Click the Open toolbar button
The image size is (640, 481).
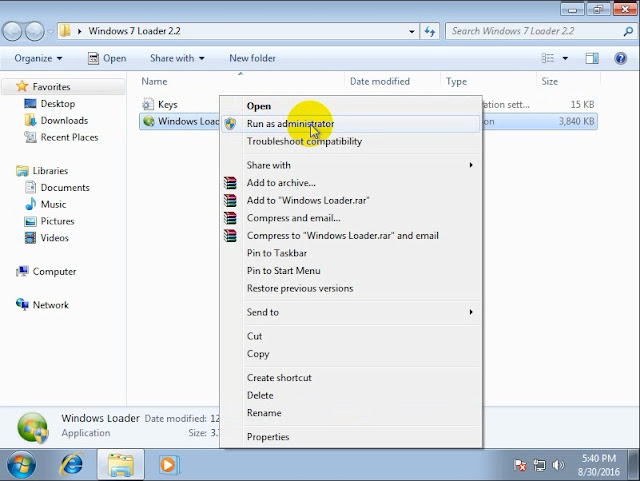pos(107,58)
